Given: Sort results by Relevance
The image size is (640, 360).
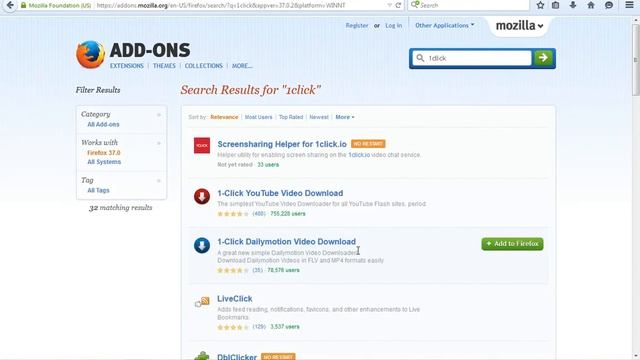Looking at the screenshot, I should [224, 117].
